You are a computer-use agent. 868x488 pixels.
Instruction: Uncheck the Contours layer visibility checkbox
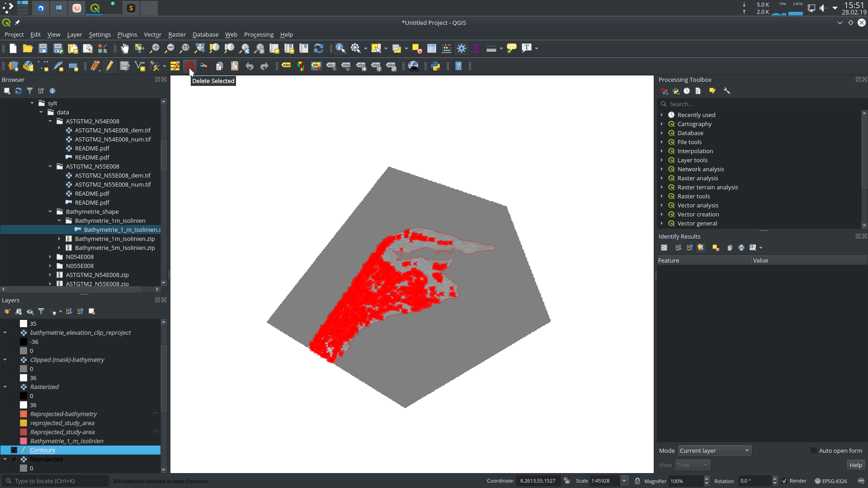14,450
